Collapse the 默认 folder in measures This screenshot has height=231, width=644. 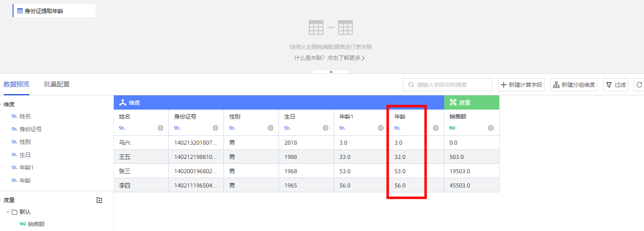click(8, 212)
